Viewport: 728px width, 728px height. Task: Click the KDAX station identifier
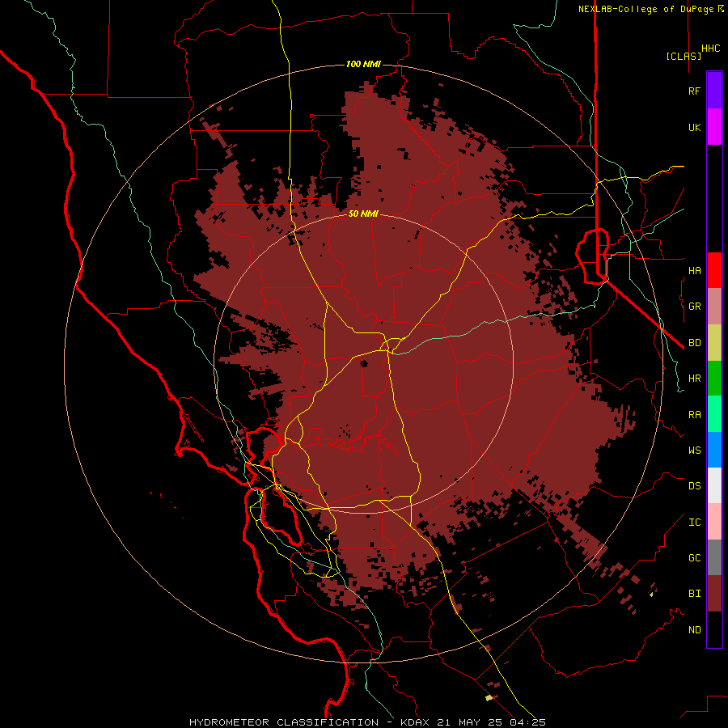(x=415, y=722)
